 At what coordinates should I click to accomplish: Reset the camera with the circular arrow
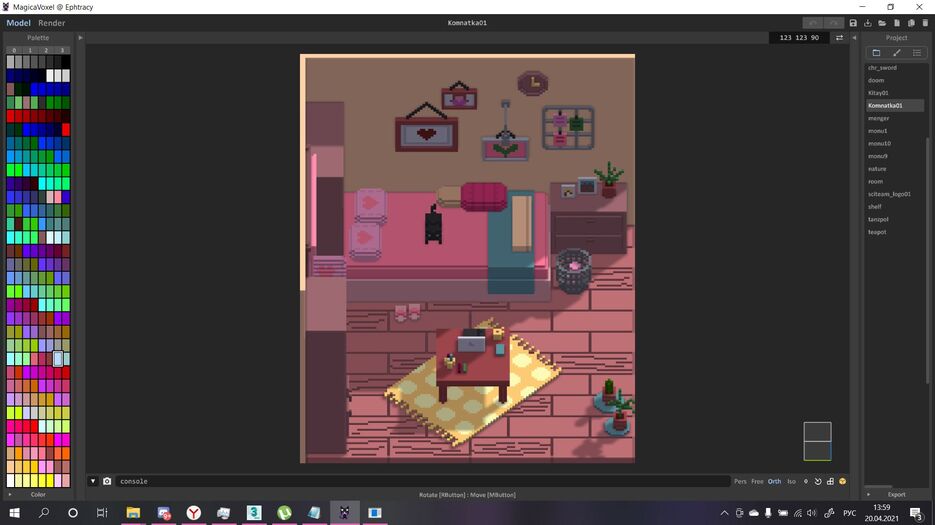point(818,481)
